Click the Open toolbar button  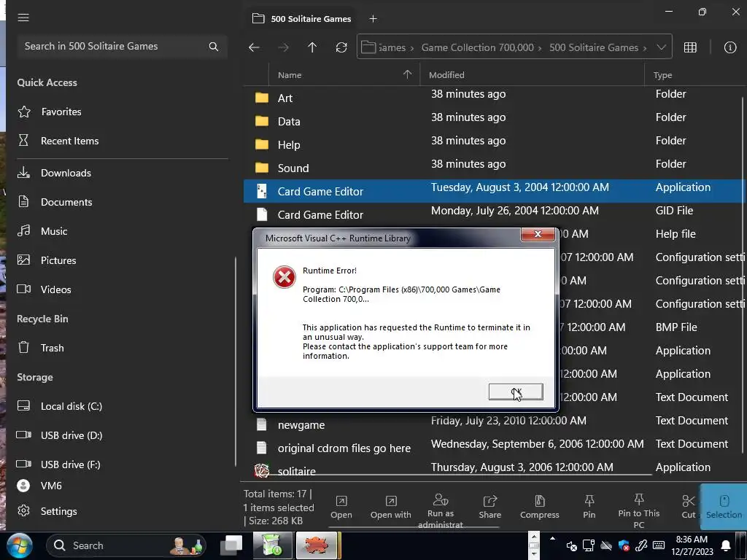click(341, 507)
